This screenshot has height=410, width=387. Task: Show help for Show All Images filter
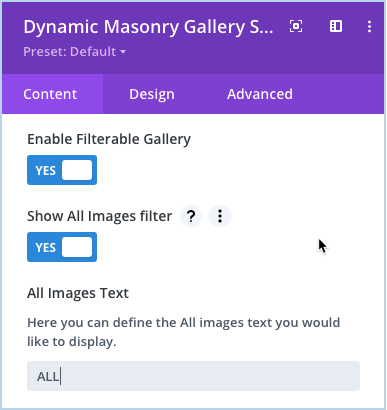(191, 216)
